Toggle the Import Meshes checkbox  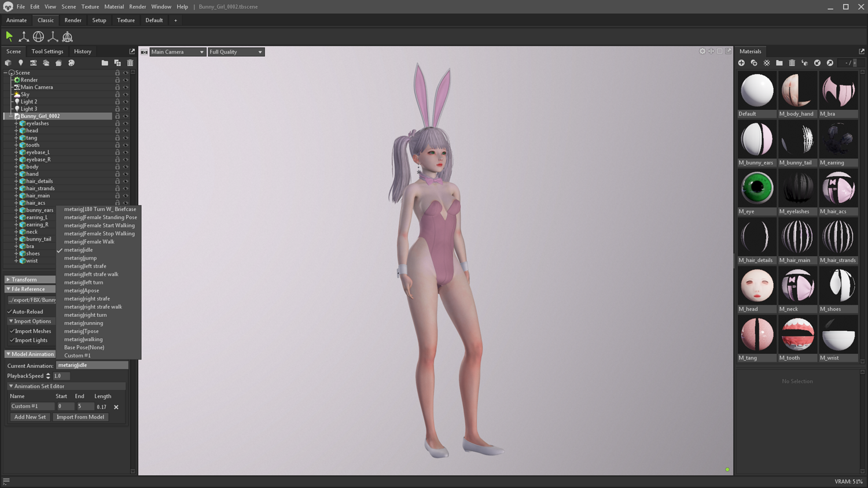(x=12, y=331)
